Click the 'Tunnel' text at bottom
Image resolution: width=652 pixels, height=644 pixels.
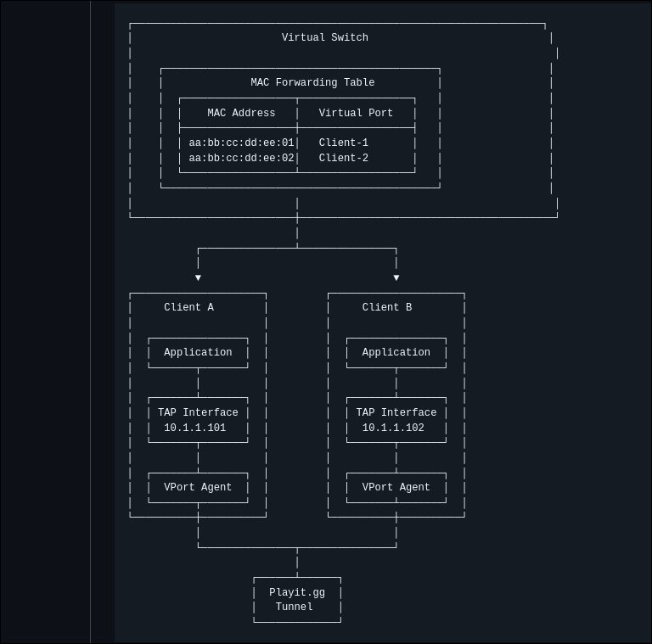[294, 607]
